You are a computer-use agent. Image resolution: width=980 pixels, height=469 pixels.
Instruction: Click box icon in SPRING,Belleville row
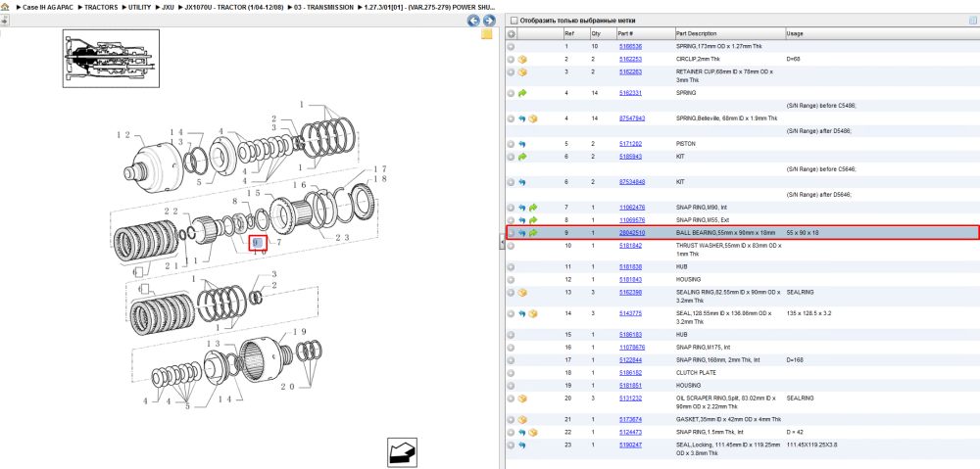pyautogui.click(x=533, y=118)
